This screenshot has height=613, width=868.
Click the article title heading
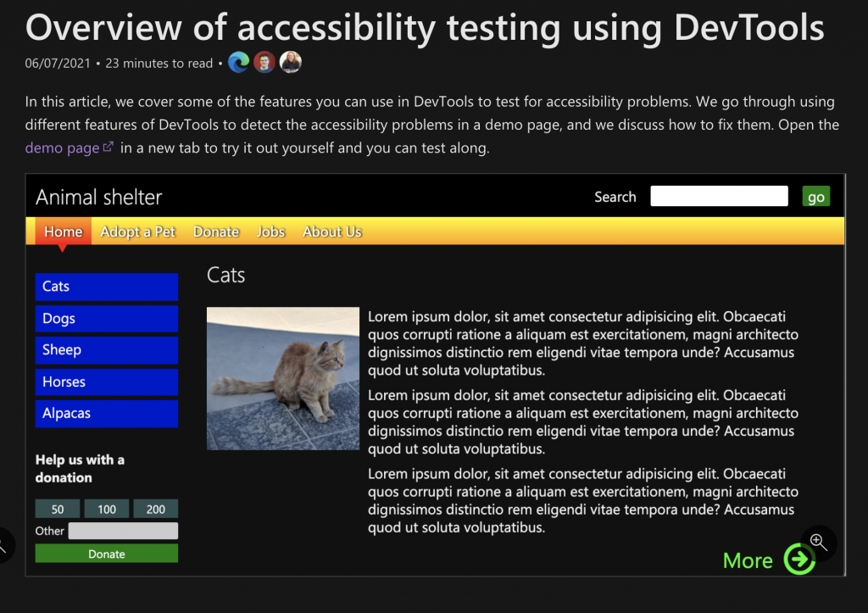click(x=425, y=28)
